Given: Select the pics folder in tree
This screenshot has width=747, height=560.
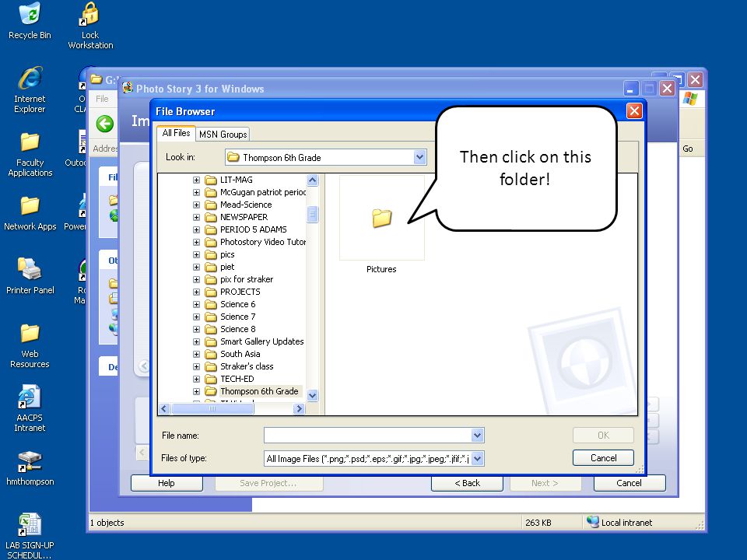Looking at the screenshot, I should [227, 254].
